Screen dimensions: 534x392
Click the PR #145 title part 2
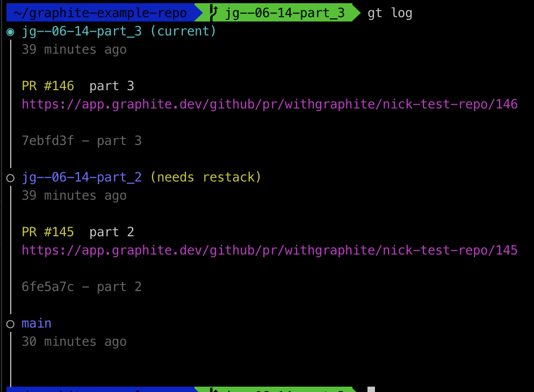pyautogui.click(x=112, y=232)
